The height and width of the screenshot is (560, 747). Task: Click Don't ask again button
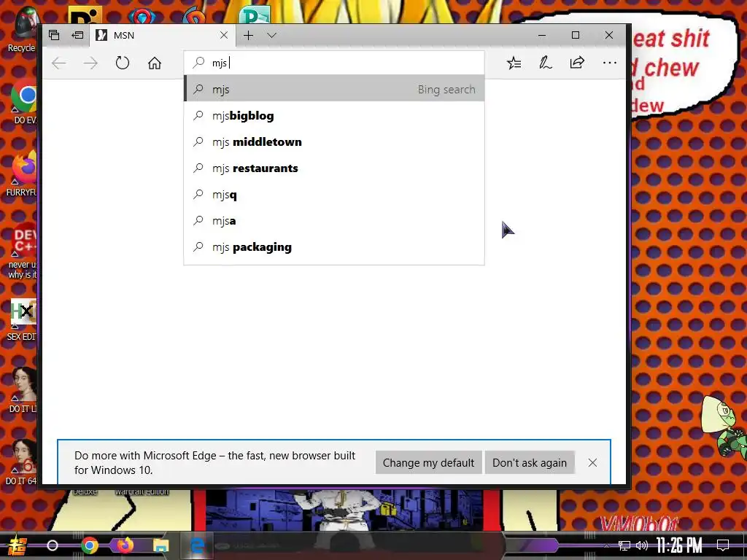tap(530, 462)
